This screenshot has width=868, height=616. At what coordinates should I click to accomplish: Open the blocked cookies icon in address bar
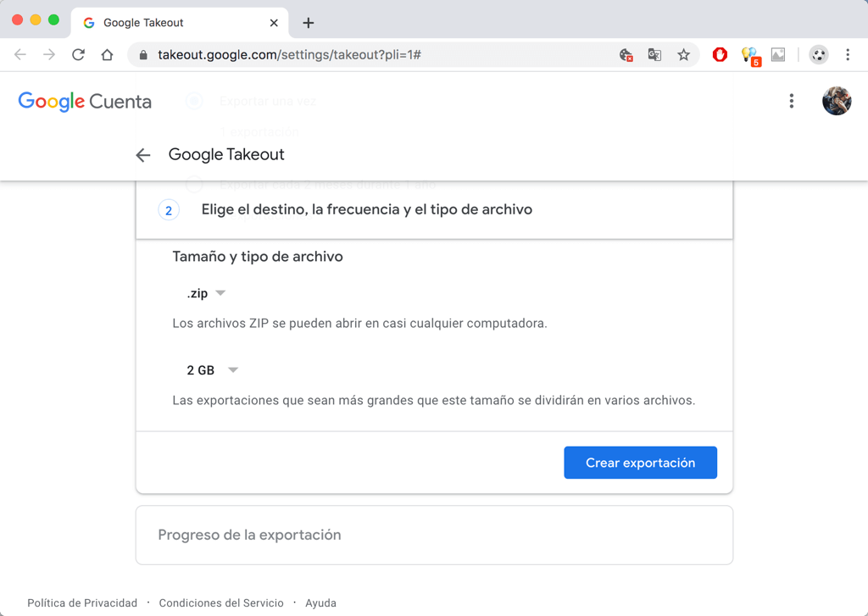coord(626,55)
